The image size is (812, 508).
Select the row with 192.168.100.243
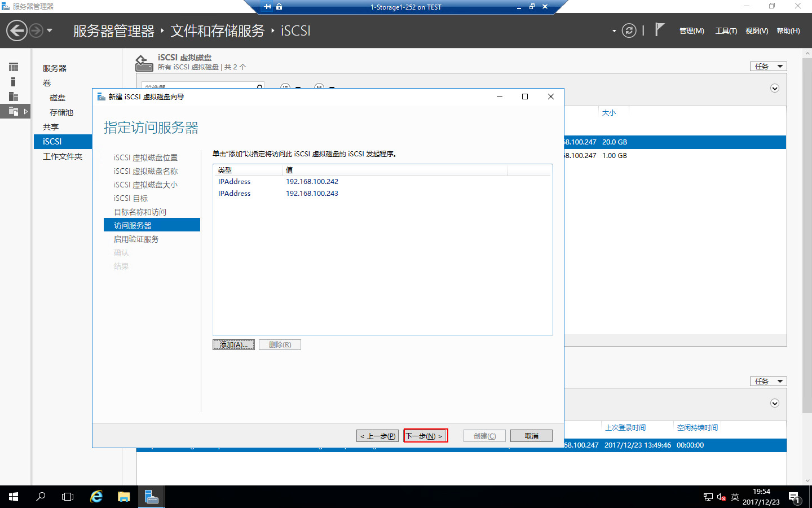(x=382, y=194)
